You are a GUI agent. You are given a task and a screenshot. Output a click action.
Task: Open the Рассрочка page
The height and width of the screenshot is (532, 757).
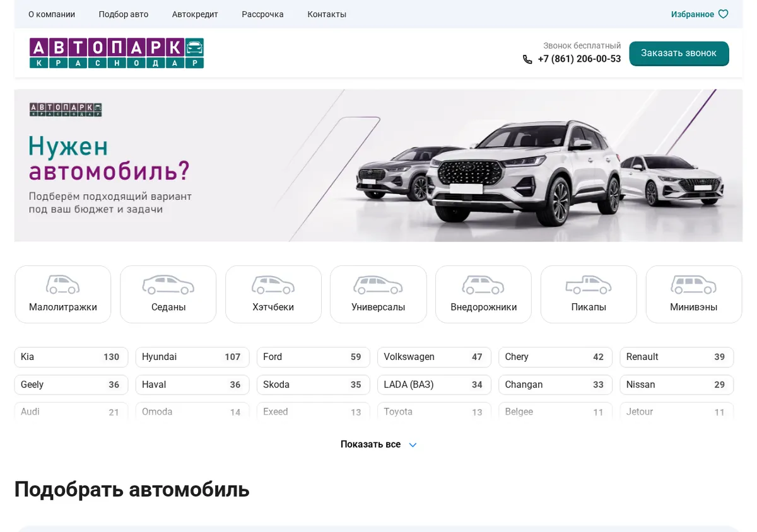click(262, 14)
